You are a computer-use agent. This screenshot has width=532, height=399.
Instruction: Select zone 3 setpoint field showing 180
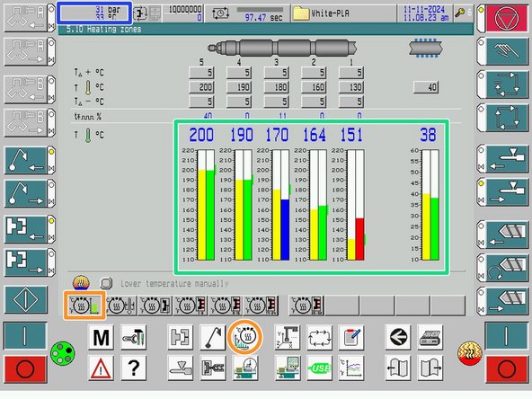276,87
